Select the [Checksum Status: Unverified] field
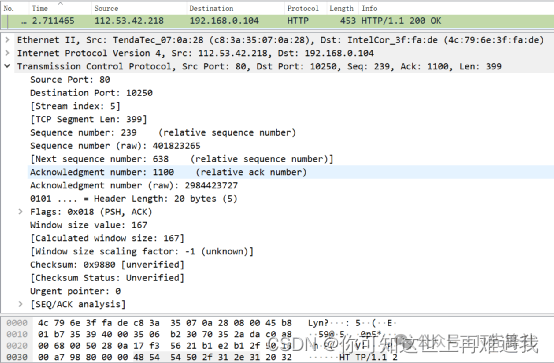This screenshot has width=554, height=363. point(107,278)
